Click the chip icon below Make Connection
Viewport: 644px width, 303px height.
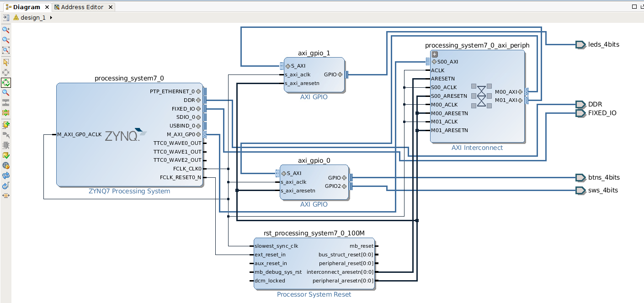coord(6,145)
